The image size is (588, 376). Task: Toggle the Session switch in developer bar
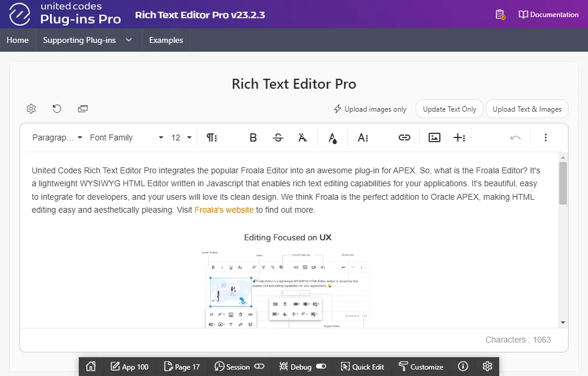coord(259,367)
